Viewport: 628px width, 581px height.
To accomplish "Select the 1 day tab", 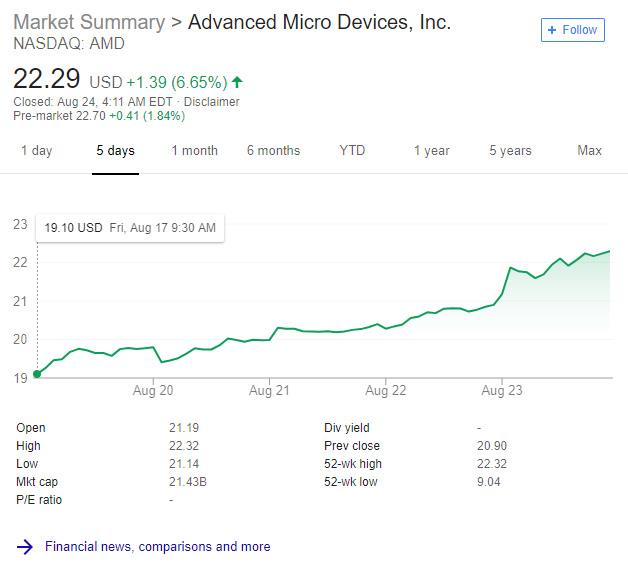I will pyautogui.click(x=36, y=151).
